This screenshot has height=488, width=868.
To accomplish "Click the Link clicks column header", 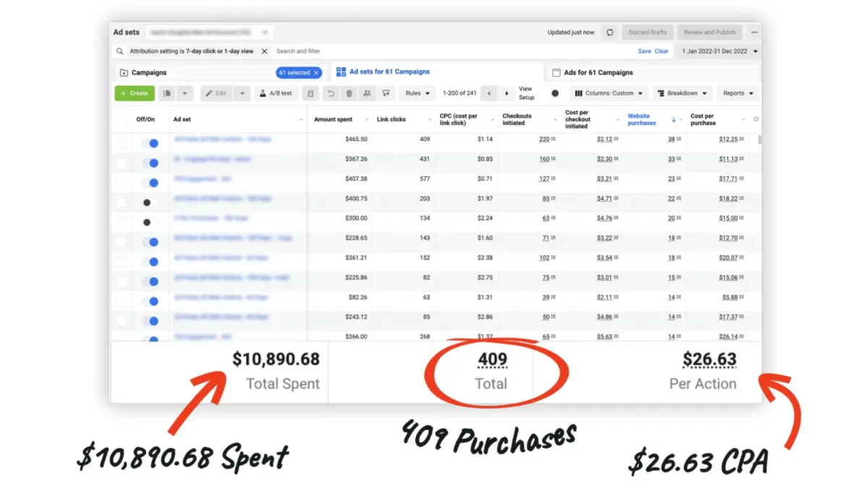I will pos(391,119).
